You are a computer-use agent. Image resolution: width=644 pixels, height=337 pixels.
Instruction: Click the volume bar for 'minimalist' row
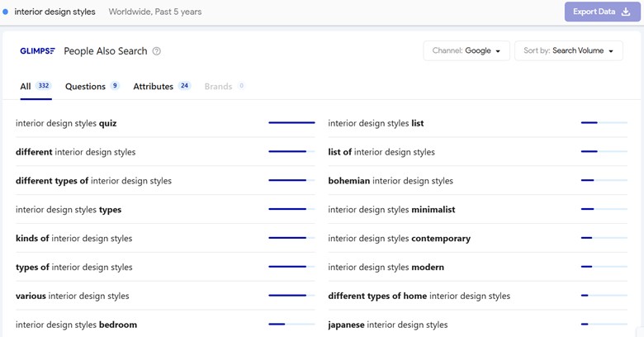point(604,209)
